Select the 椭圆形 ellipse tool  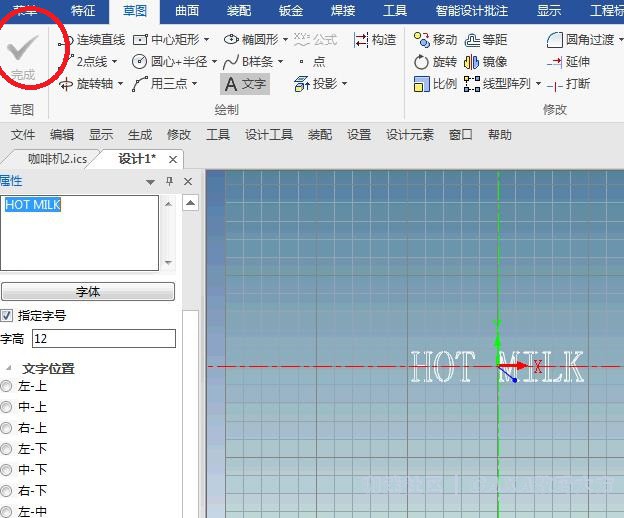pyautogui.click(x=252, y=40)
